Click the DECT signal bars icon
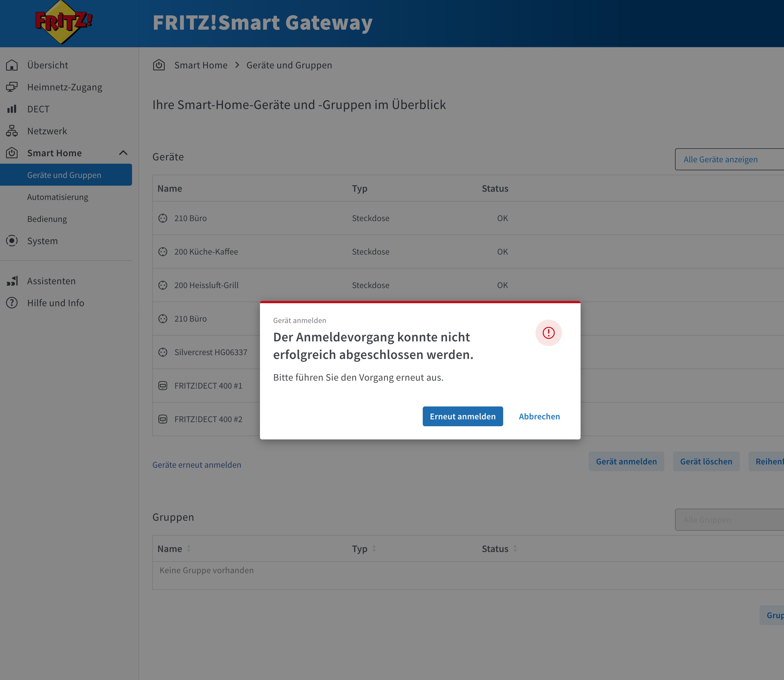Viewport: 784px width, 680px height. coord(12,109)
